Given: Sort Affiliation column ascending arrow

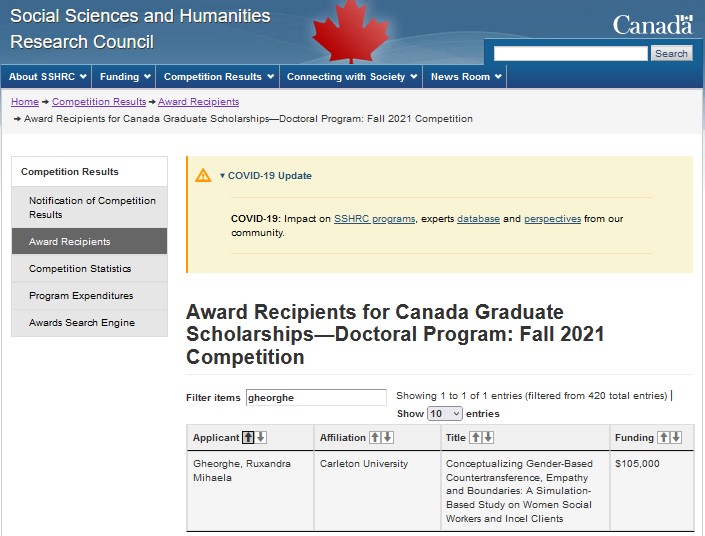Looking at the screenshot, I should pos(376,438).
